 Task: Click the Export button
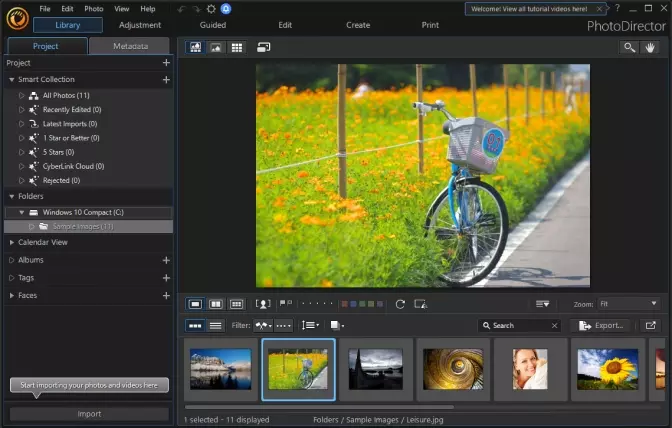(601, 325)
